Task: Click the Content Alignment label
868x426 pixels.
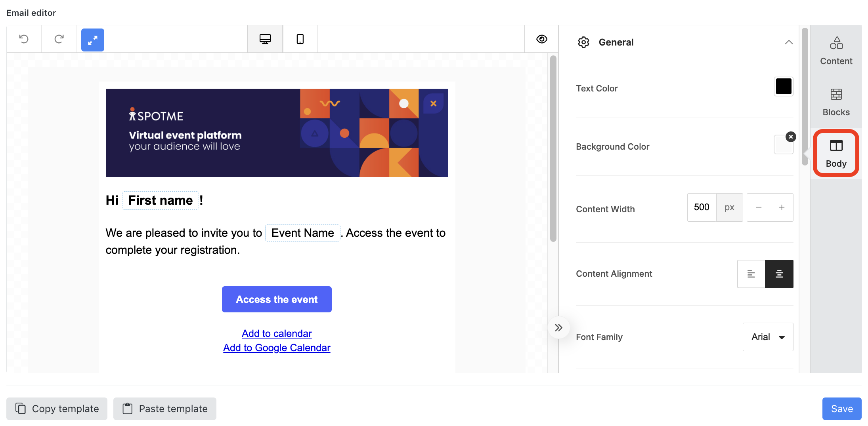Action: pos(614,274)
